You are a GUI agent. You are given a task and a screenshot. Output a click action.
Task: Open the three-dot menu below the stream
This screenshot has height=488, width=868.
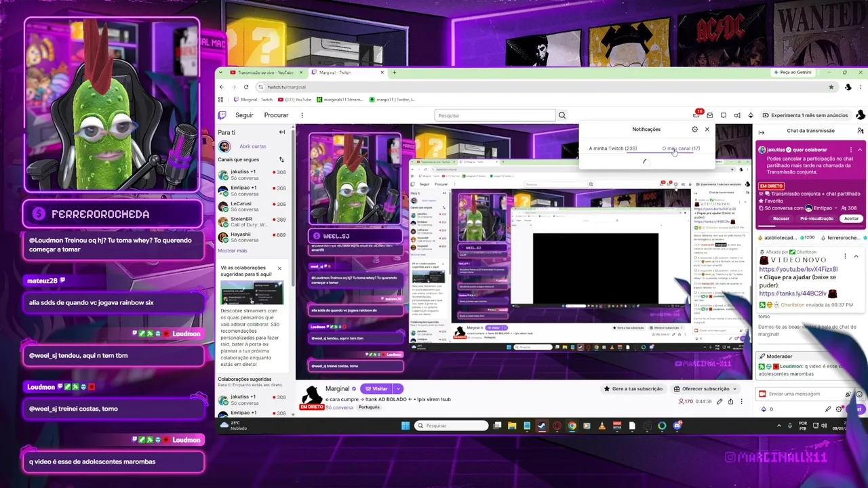point(743,401)
